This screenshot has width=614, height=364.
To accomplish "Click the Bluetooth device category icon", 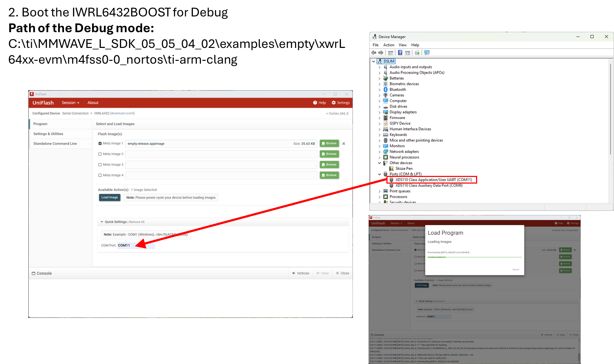I will click(x=385, y=90).
